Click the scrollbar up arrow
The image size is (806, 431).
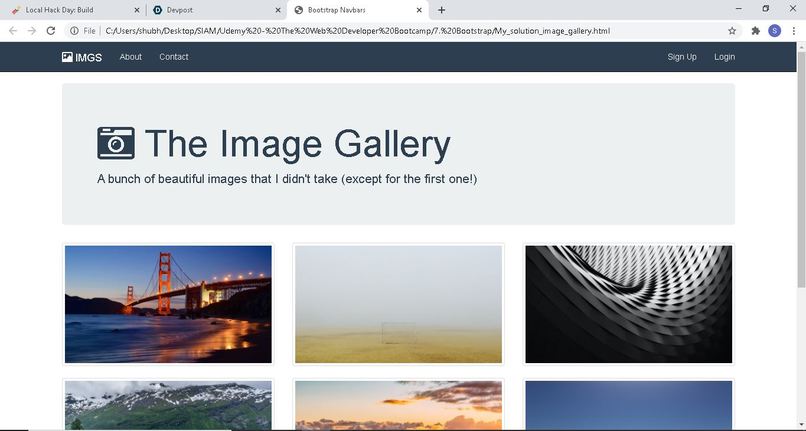pos(801,47)
